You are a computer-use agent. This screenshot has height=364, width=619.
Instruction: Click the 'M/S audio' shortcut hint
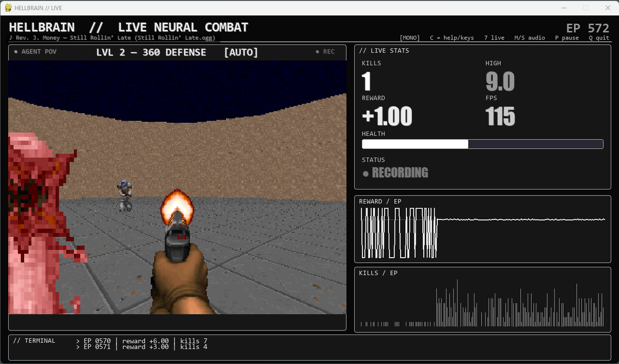529,38
